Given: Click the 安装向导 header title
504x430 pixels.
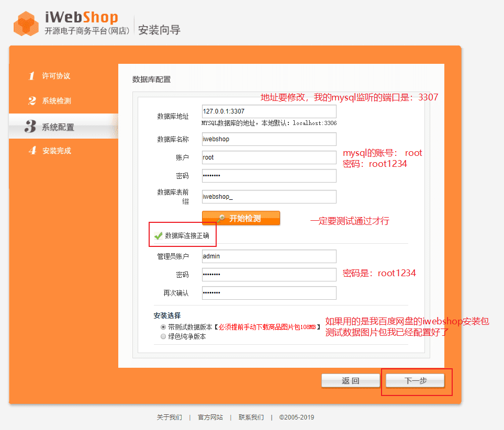Looking at the screenshot, I should [159, 30].
